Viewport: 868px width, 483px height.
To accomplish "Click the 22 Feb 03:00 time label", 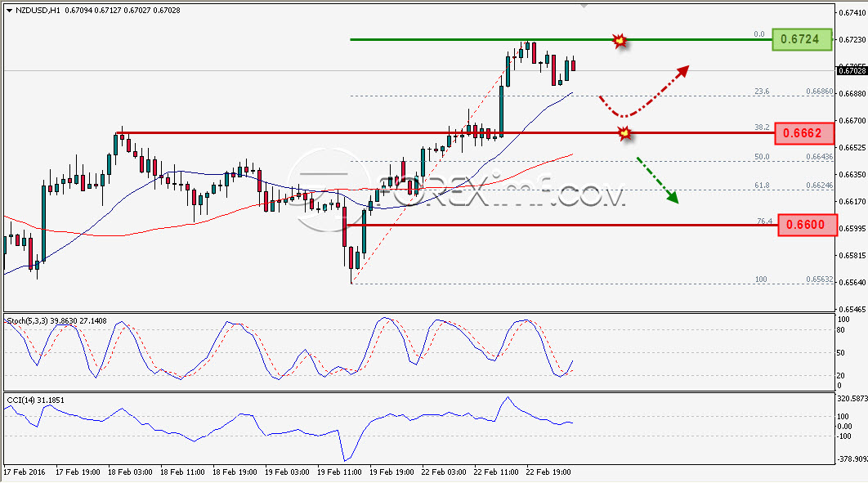I will click(444, 472).
